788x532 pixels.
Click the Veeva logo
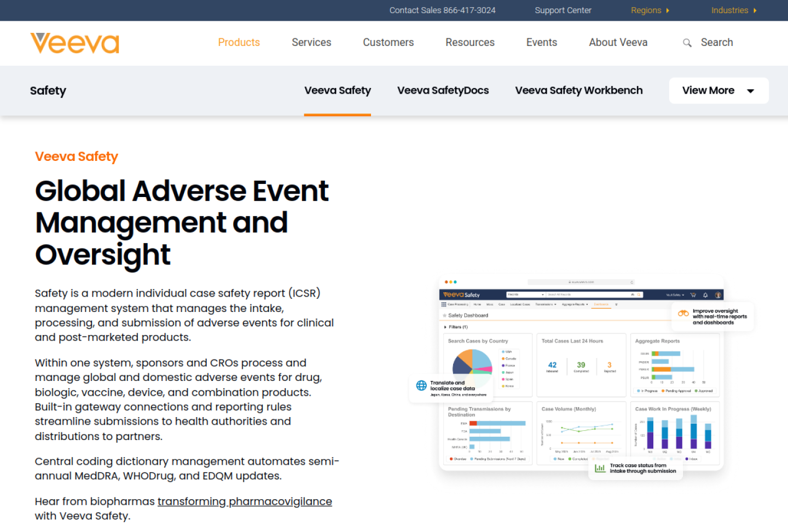point(75,43)
